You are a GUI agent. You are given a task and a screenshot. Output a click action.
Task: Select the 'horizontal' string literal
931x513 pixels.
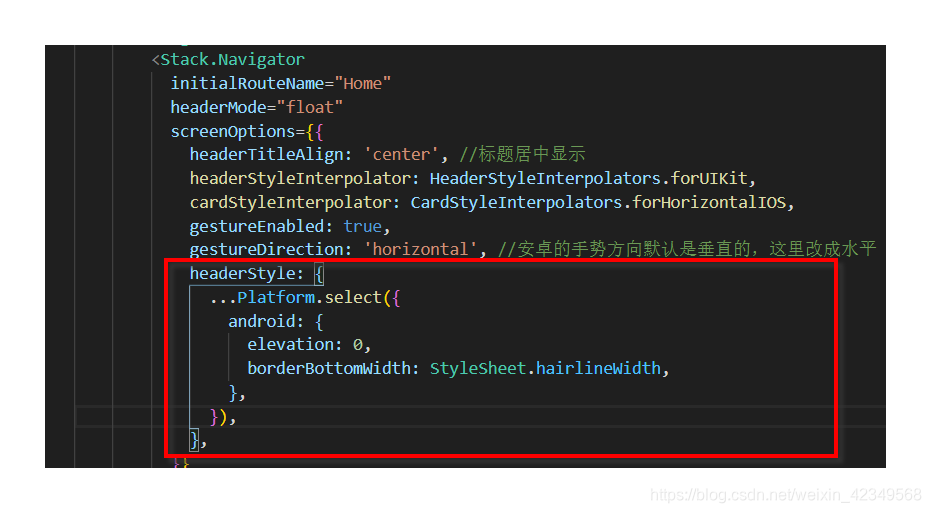tap(420, 249)
